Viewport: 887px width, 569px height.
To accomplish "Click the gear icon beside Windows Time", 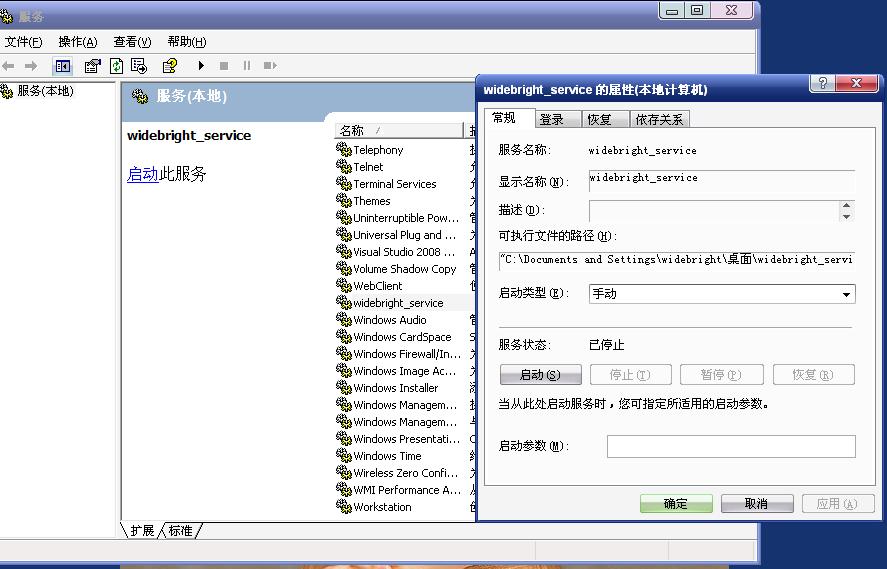I will pyautogui.click(x=344, y=455).
